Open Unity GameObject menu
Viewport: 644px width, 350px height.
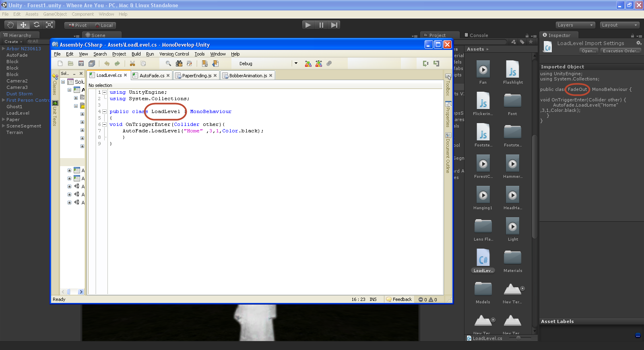(55, 14)
